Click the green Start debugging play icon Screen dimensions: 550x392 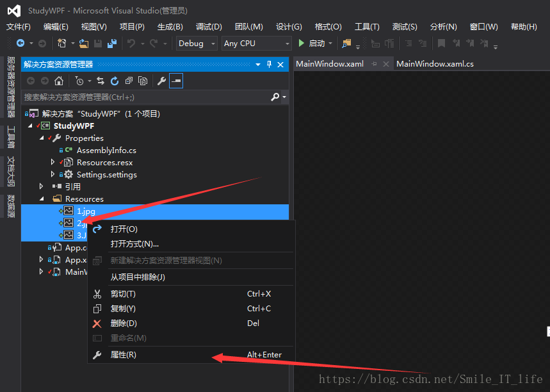pyautogui.click(x=302, y=43)
